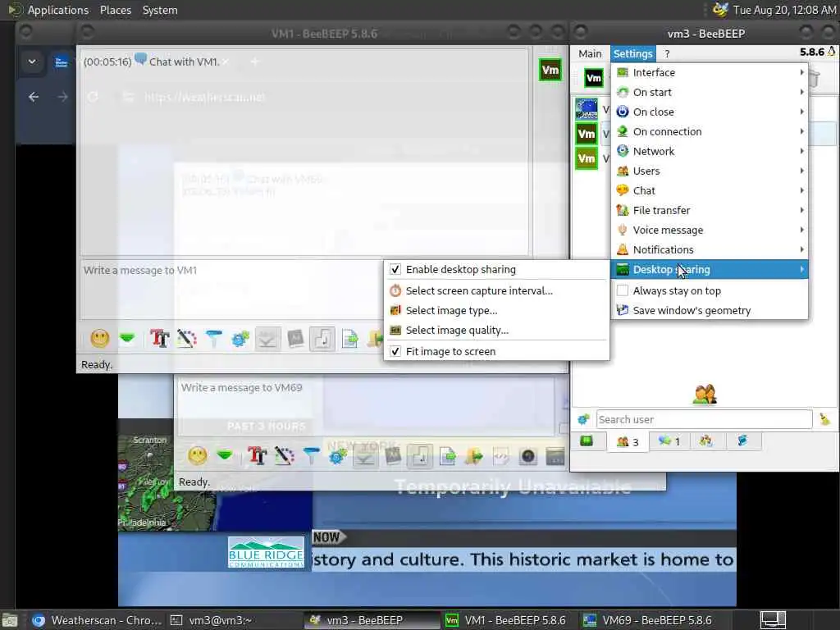840x630 pixels.
Task: Open smiley emoticon icon in VM69 chat toolbar
Action: (x=198, y=455)
